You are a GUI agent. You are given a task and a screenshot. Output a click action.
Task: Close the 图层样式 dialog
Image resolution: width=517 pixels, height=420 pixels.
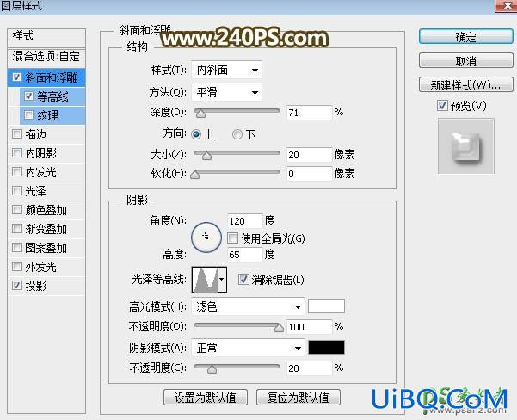click(508, 6)
